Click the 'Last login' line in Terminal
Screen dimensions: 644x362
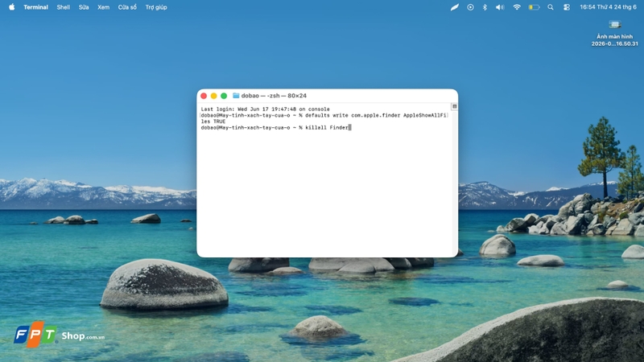click(x=266, y=109)
